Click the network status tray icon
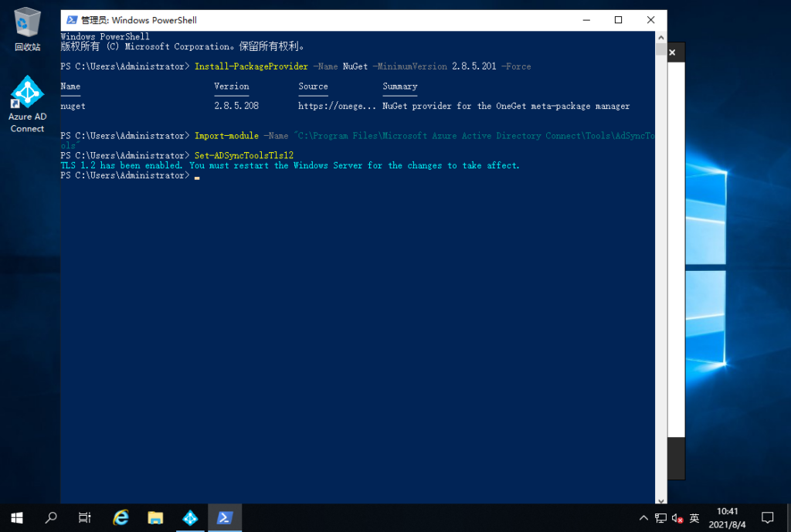The image size is (791, 532). click(661, 518)
